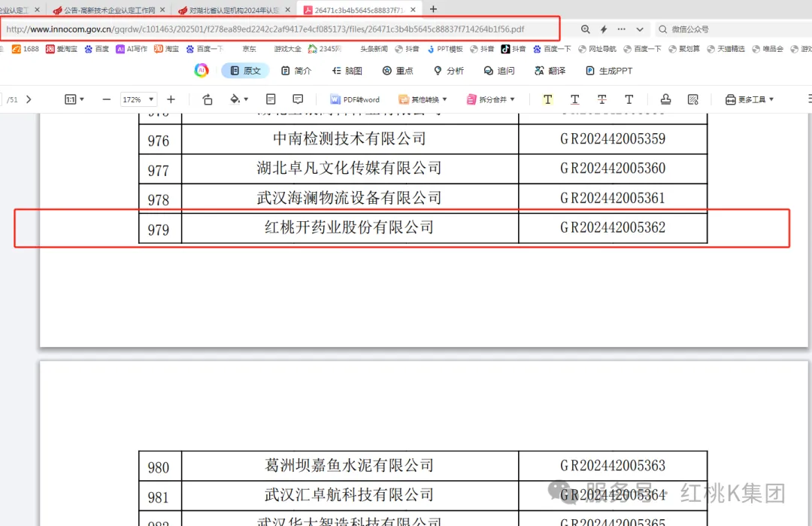Convert with the PDF转word button
Viewport: 812px width, 526px height.
[355, 99]
